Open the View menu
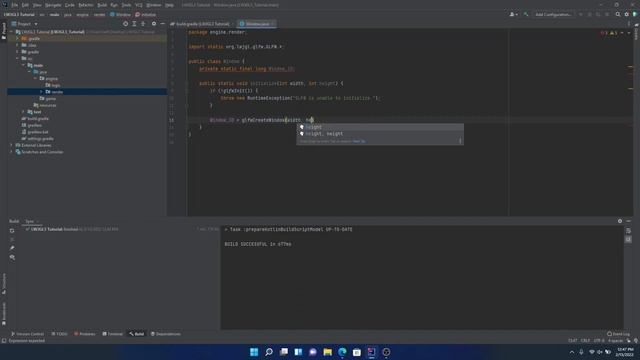The image size is (640, 360). point(37,5)
